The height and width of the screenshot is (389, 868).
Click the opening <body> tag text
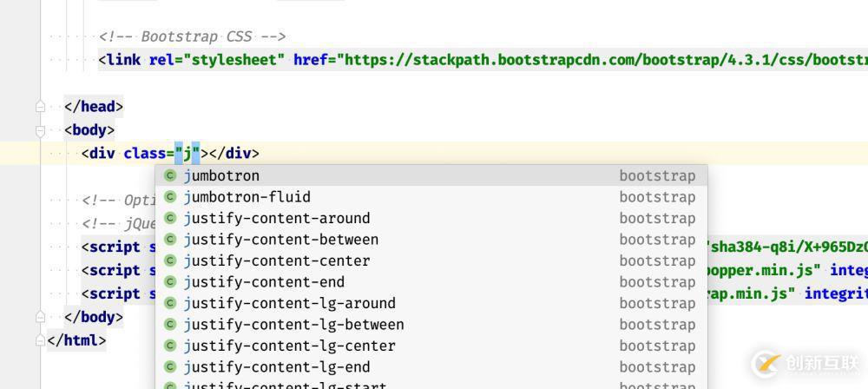[89, 130]
